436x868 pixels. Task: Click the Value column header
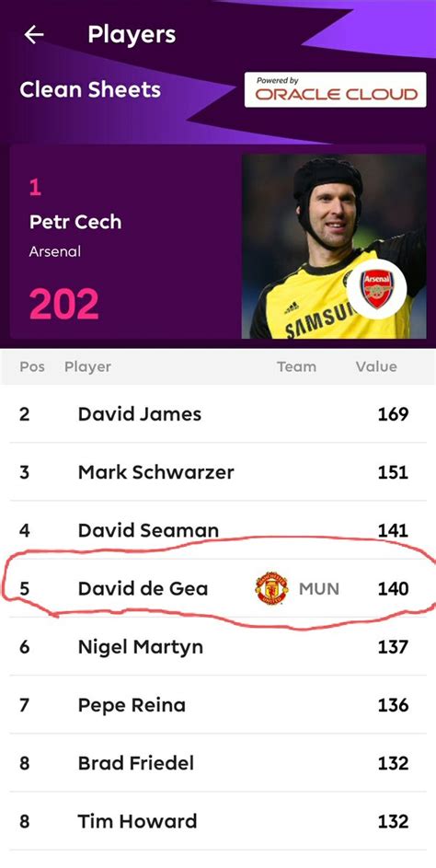pos(376,366)
